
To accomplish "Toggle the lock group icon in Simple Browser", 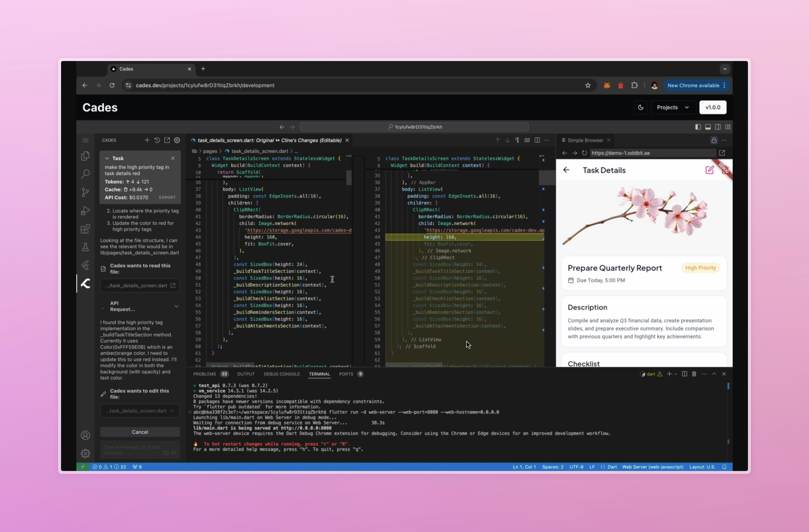I will pyautogui.click(x=714, y=140).
